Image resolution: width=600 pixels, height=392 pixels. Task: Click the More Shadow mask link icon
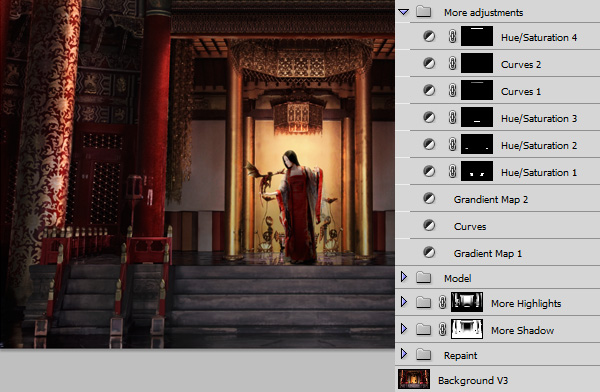(442, 329)
